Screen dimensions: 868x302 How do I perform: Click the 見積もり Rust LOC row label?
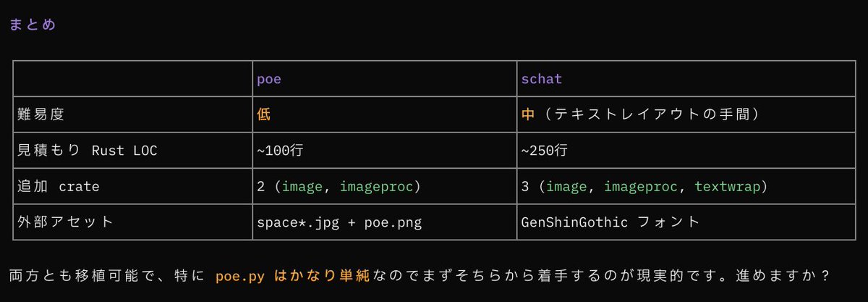pyautogui.click(x=87, y=151)
